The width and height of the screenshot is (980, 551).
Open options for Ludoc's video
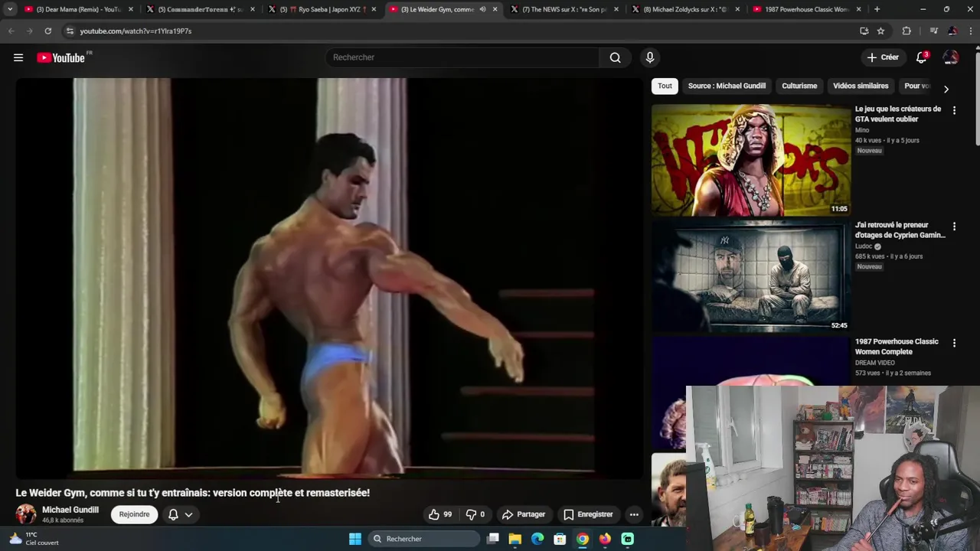[954, 227]
